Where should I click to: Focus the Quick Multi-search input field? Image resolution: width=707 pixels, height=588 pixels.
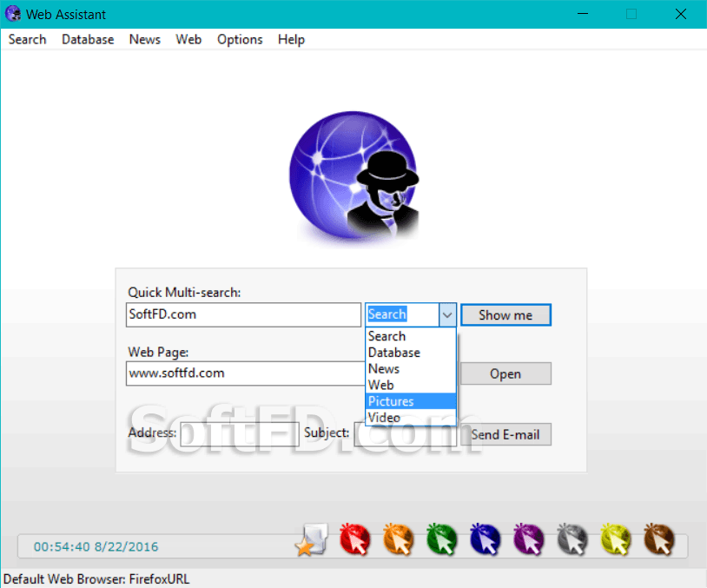(x=243, y=314)
